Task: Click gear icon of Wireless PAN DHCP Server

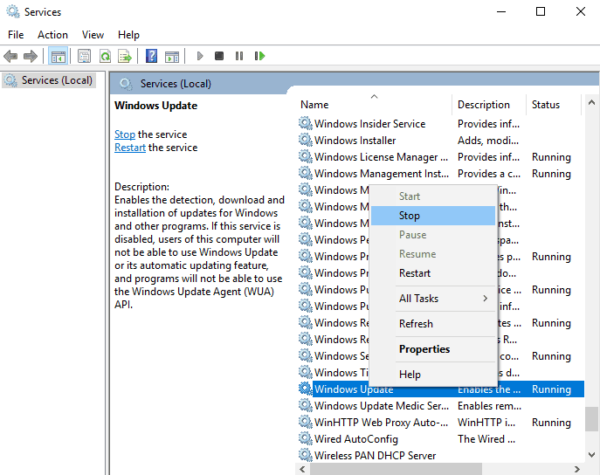Action: (x=305, y=455)
